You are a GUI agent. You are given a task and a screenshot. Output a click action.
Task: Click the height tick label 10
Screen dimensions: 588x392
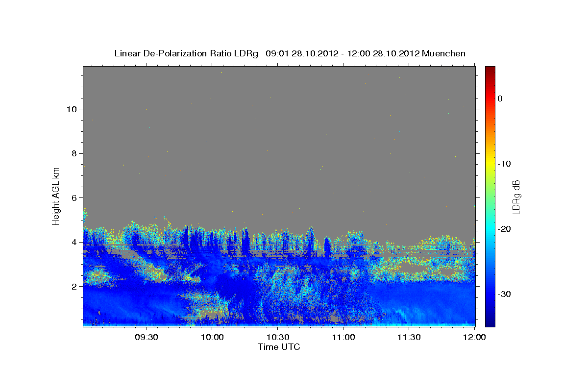(73, 109)
